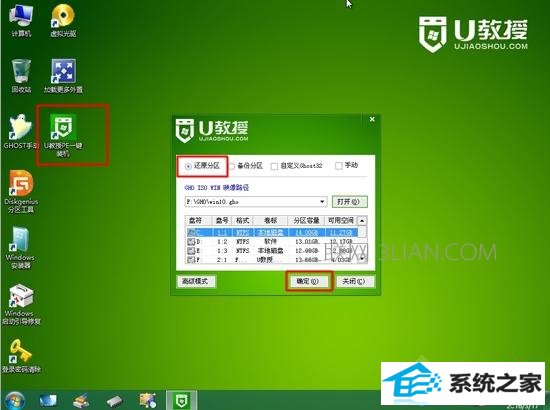550x410 pixels.
Task: Sort by the 可用空间 column header
Action: (x=341, y=220)
